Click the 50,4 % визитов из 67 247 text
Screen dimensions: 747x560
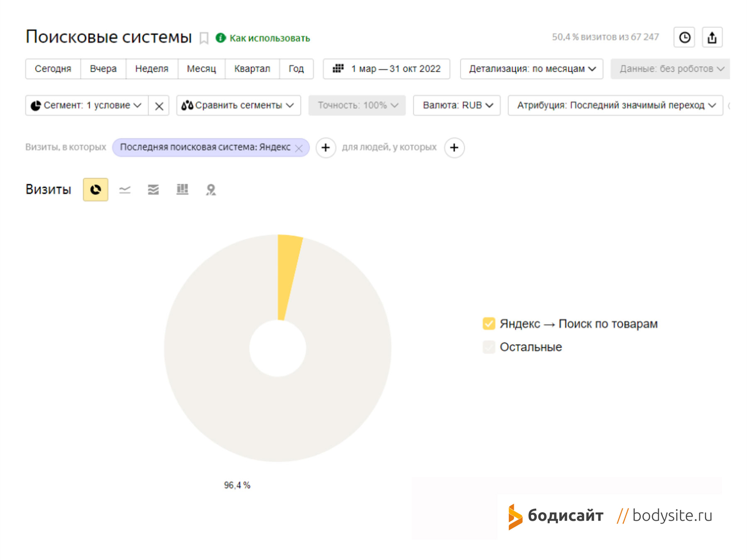pyautogui.click(x=605, y=37)
